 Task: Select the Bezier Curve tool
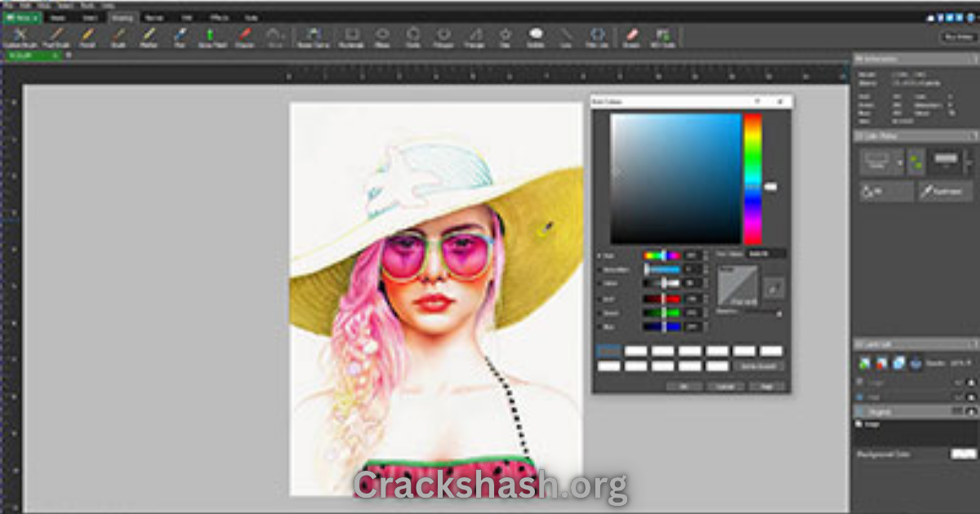pyautogui.click(x=313, y=38)
